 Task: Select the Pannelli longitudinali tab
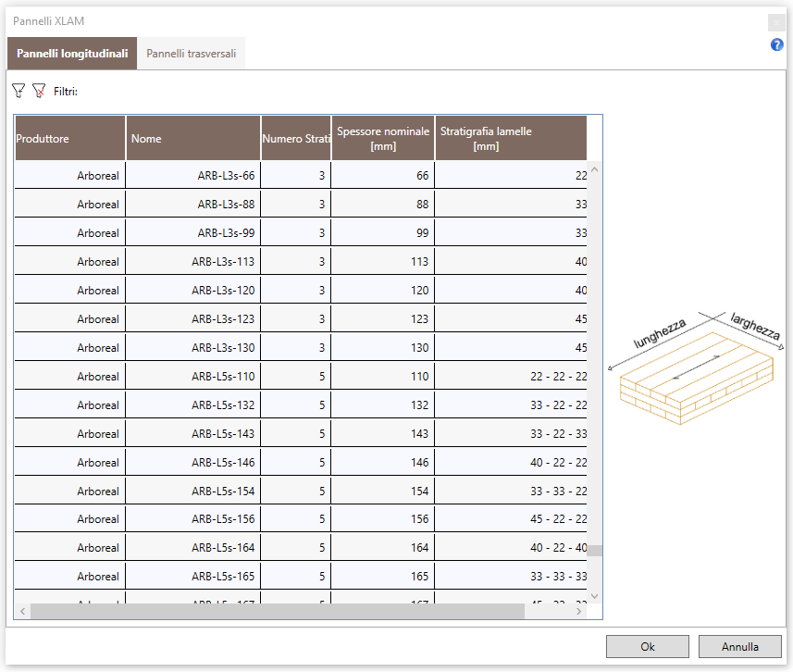[72, 53]
